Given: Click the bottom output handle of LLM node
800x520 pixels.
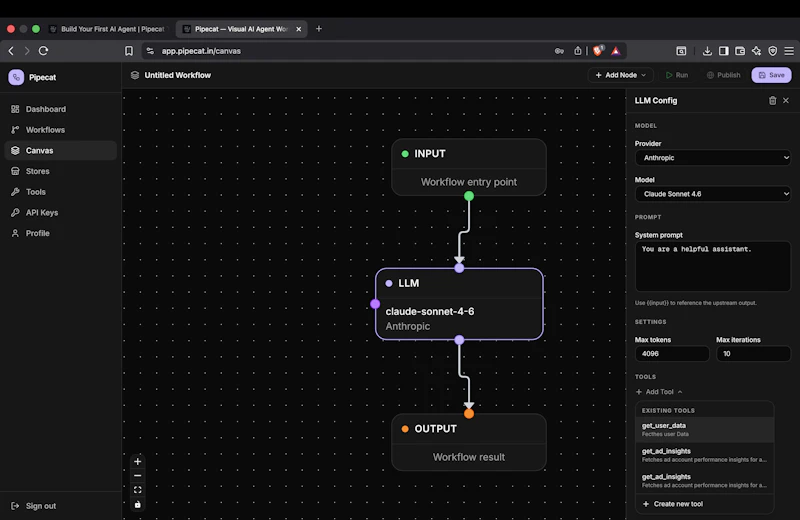Looking at the screenshot, I should [x=459, y=340].
